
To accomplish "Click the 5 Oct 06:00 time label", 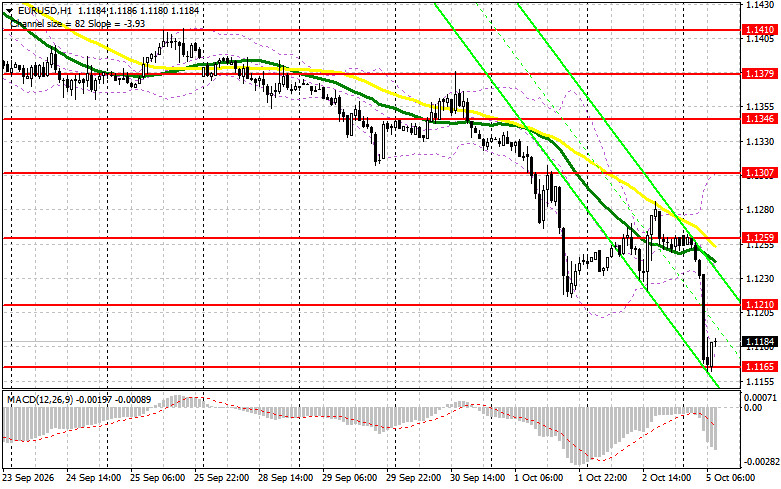I will coord(731,478).
